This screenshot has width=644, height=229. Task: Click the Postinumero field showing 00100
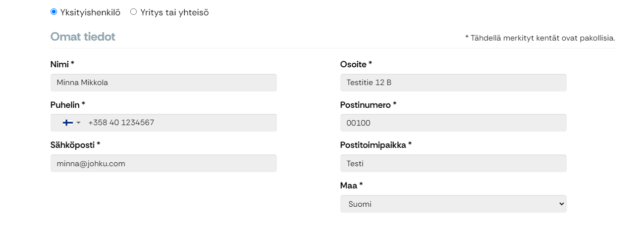click(453, 123)
